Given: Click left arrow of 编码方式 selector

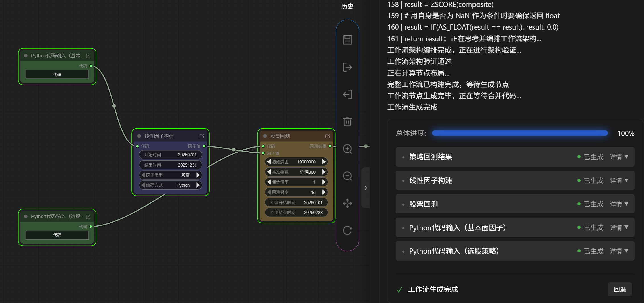Looking at the screenshot, I should click(143, 185).
